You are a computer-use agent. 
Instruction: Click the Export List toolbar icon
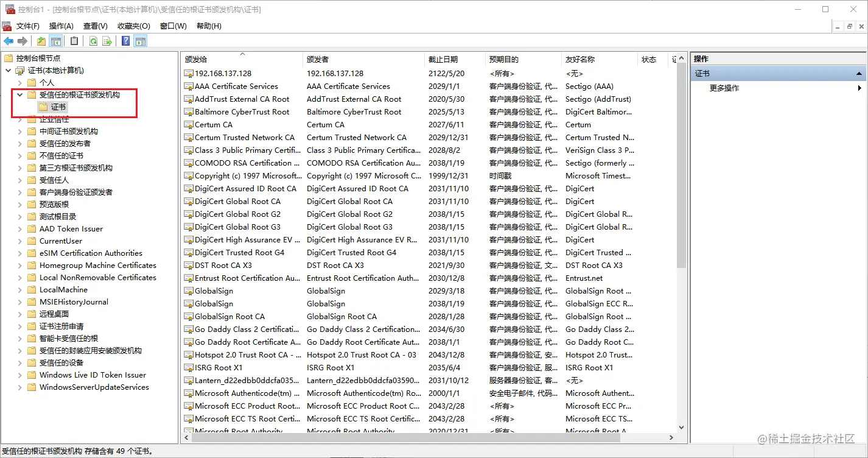tap(107, 41)
